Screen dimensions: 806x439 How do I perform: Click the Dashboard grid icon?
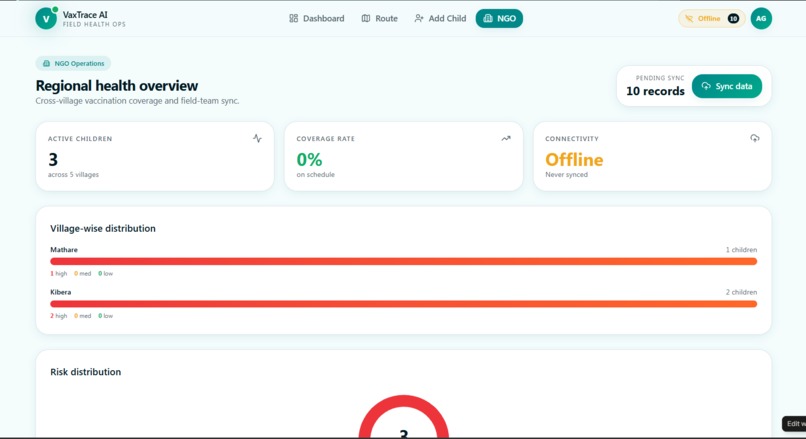tap(294, 19)
